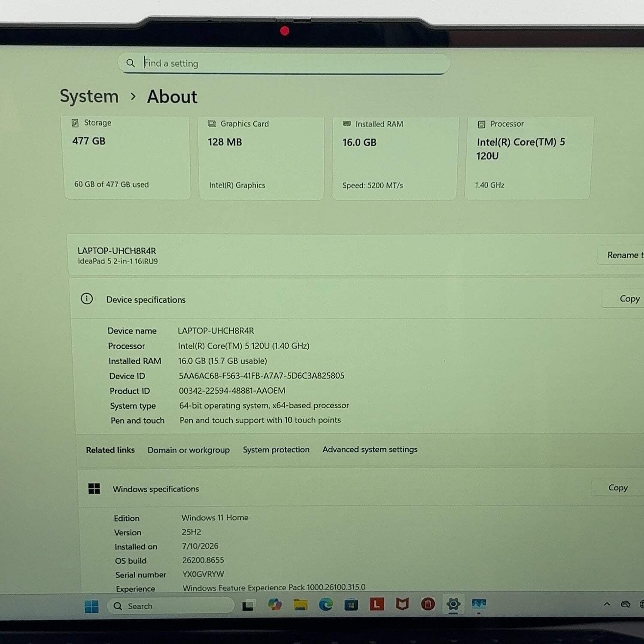Image resolution: width=644 pixels, height=644 pixels.
Task: Open the red round clipboard app icon in taskbar
Action: coord(428,604)
